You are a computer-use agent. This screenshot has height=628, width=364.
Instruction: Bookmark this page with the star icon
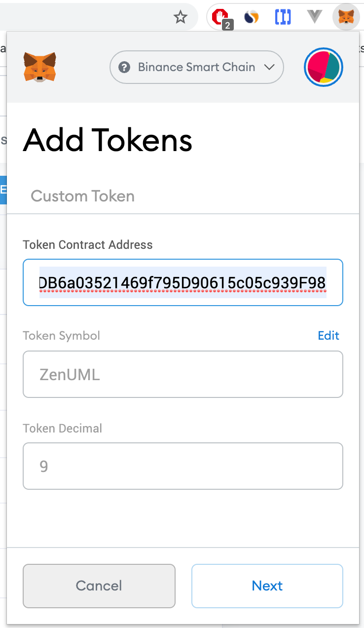[x=181, y=18]
